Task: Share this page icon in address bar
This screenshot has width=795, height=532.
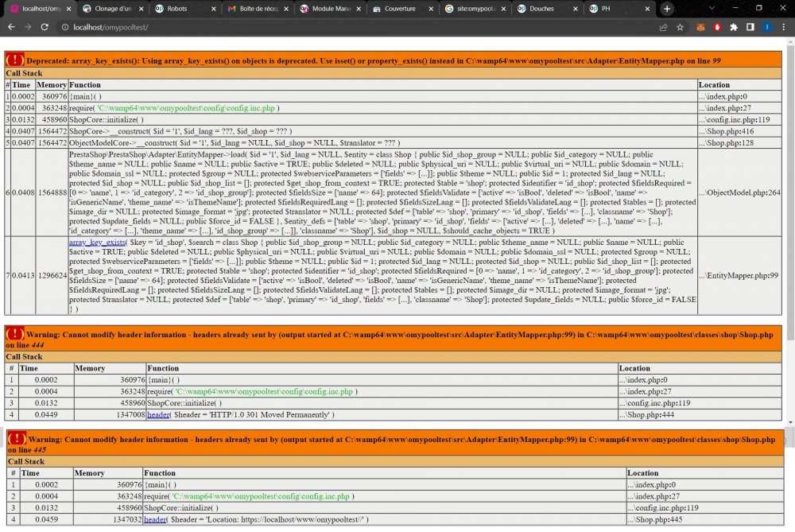Action: (x=663, y=27)
